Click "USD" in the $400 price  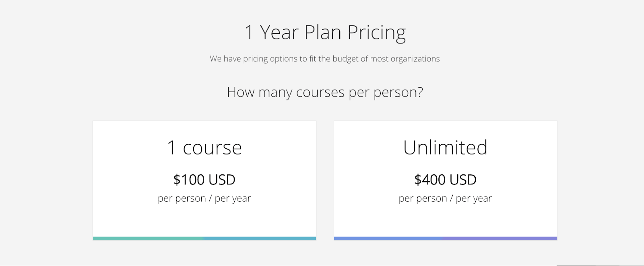pyautogui.click(x=463, y=180)
